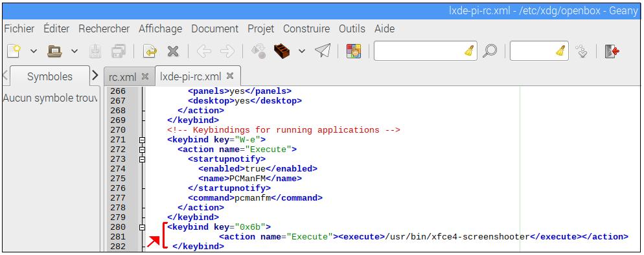Click the Save file icon

(x=95, y=51)
